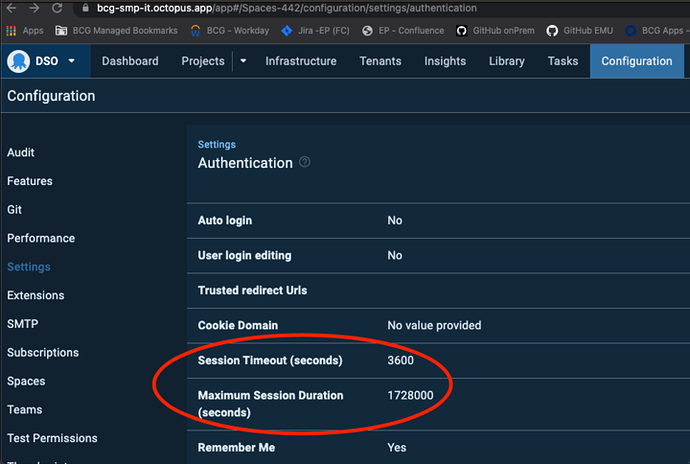Open the BCG - Workday bookmark
Viewport: 690px width, 464px height.
pos(230,30)
